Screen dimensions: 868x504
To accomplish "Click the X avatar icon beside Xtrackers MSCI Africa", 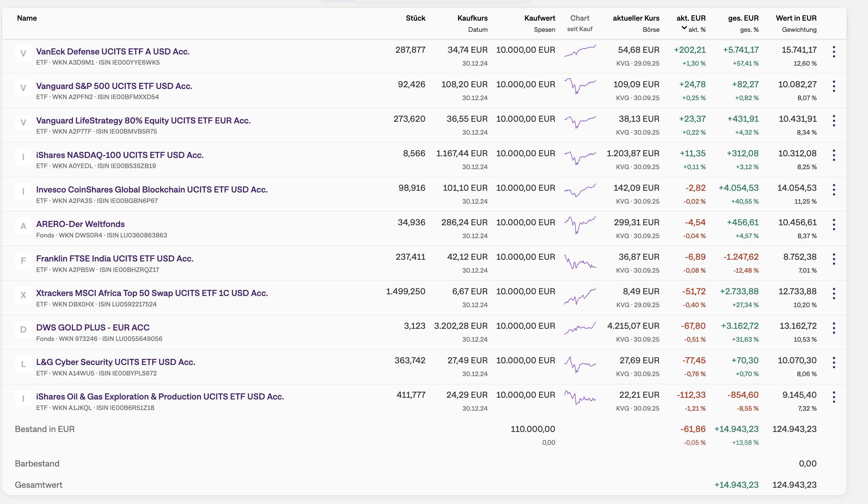I will 23,295.
